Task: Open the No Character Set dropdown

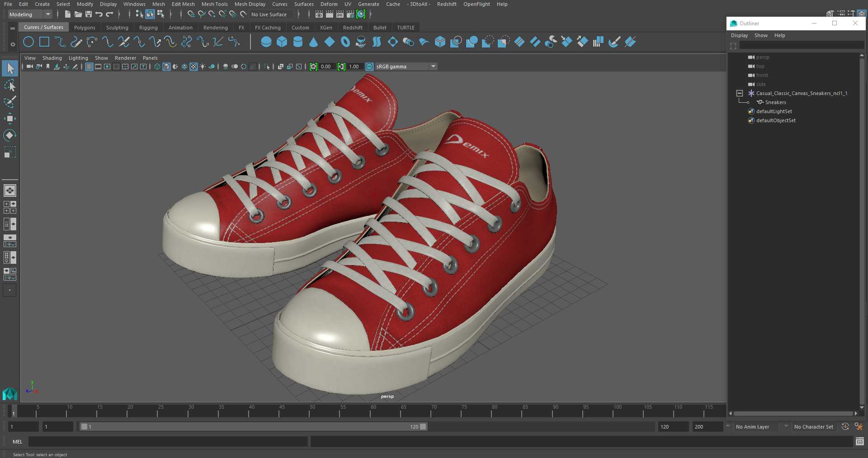Action: (814, 427)
